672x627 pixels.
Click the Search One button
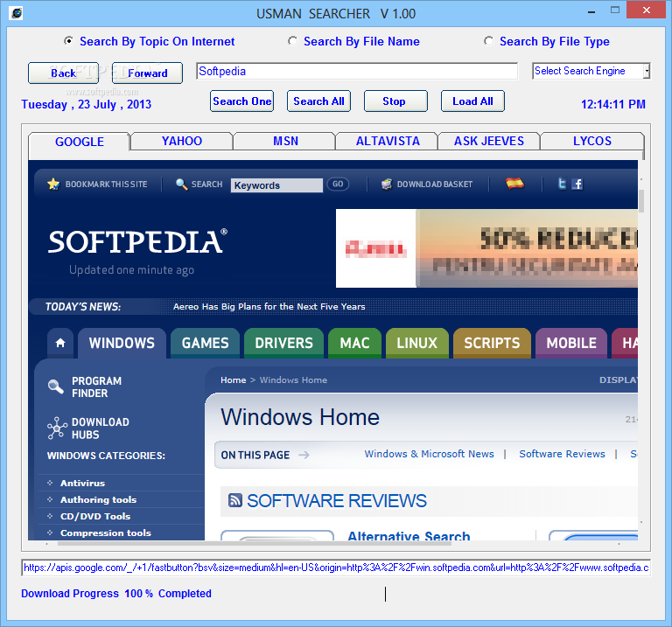(241, 101)
